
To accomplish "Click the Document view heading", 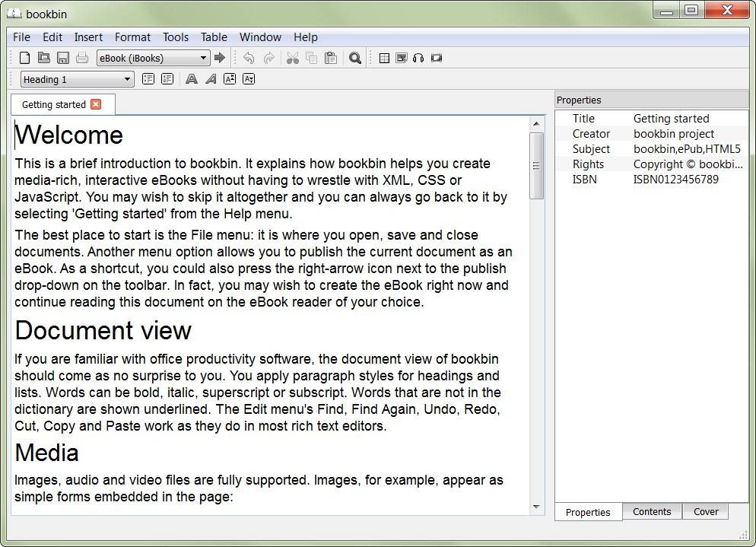I will click(103, 330).
